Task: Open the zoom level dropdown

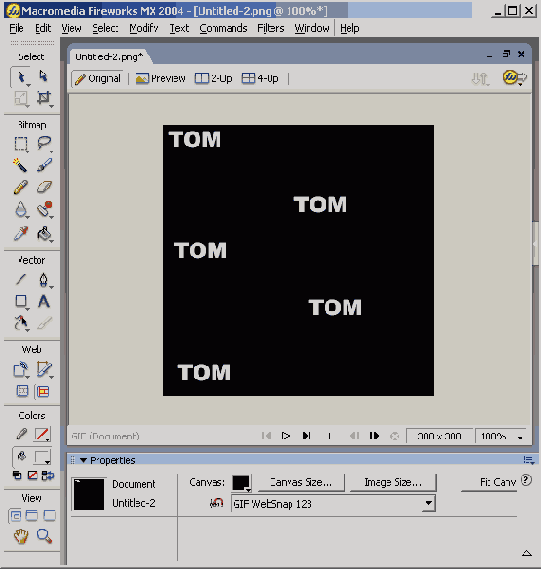Action: coord(520,437)
